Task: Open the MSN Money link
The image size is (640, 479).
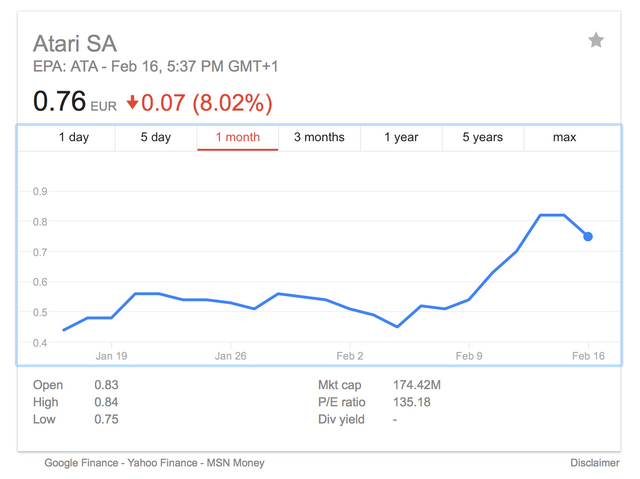Action: 235,463
